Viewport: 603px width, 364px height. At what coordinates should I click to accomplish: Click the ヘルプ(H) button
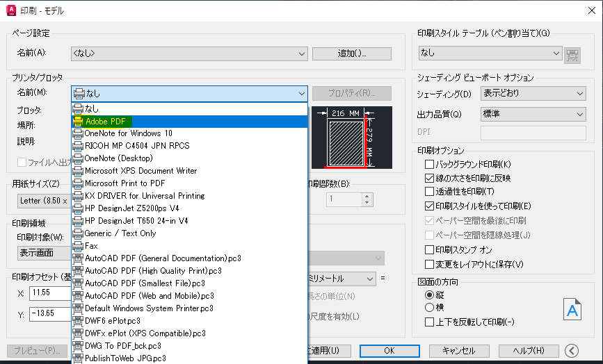(x=529, y=351)
